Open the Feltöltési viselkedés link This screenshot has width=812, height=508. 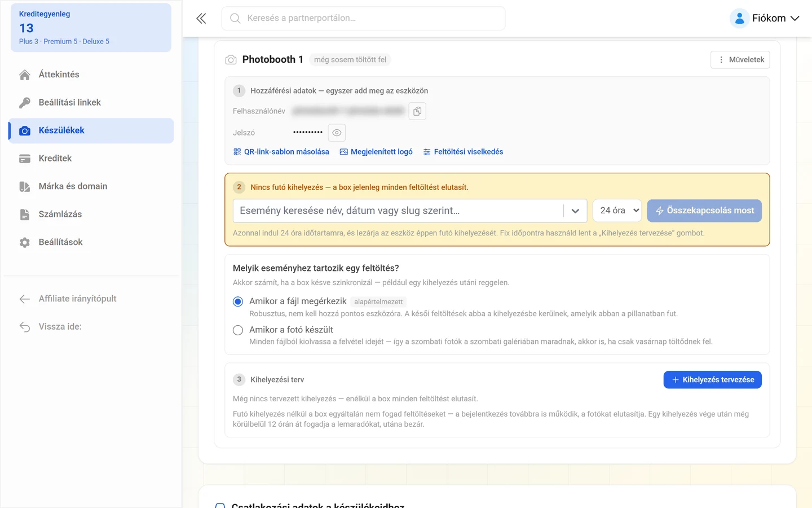463,152
